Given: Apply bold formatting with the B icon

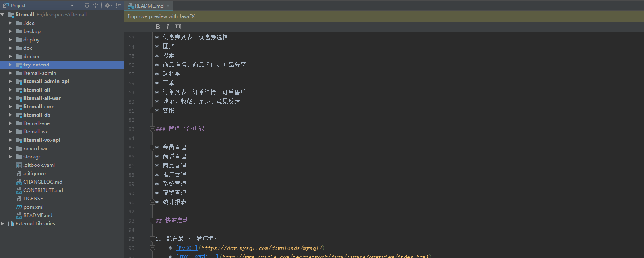Looking at the screenshot, I should coord(158,27).
